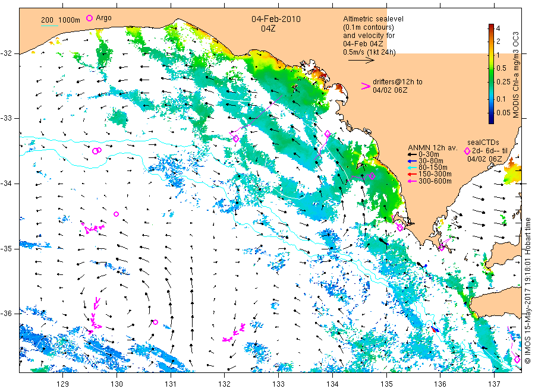This screenshot has width=535, height=392.
Task: Click the sealCTDs diamond legend symbol
Action: 467,151
